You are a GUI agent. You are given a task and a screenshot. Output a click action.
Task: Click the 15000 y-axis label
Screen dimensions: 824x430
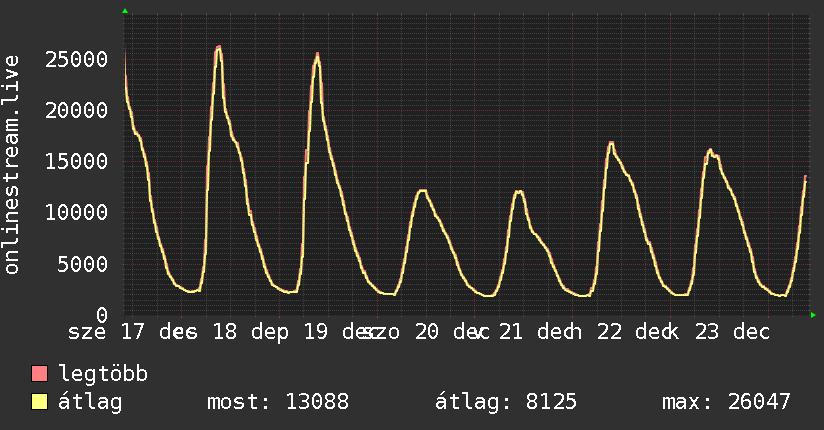[x=77, y=161]
